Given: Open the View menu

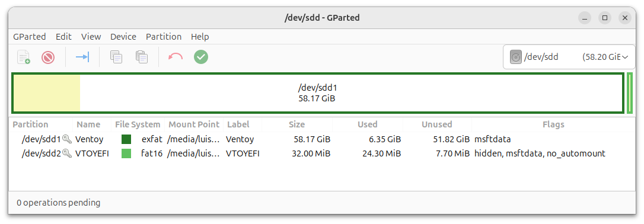Looking at the screenshot, I should 91,37.
